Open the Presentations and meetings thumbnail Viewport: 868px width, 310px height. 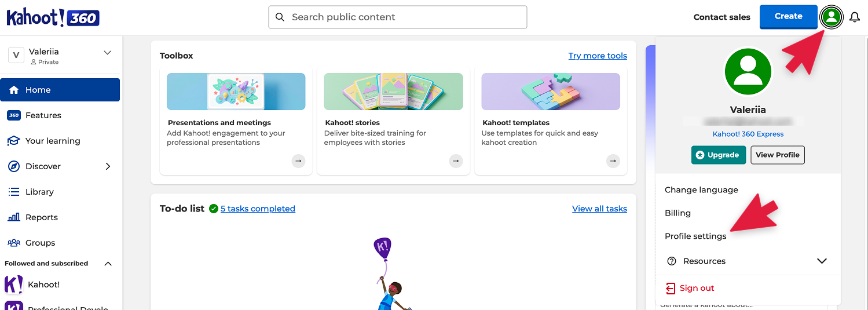point(236,92)
